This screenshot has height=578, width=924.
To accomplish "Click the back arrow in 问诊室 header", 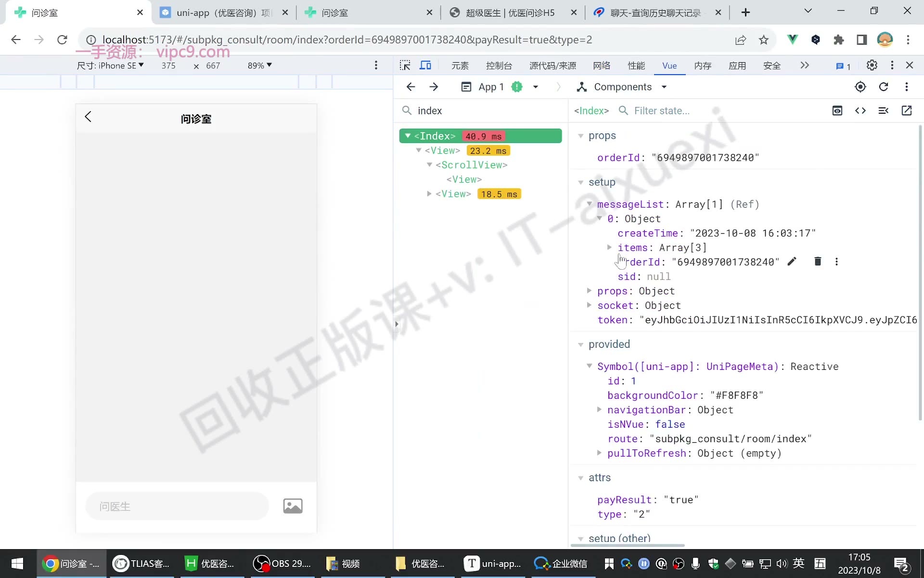I will (88, 117).
